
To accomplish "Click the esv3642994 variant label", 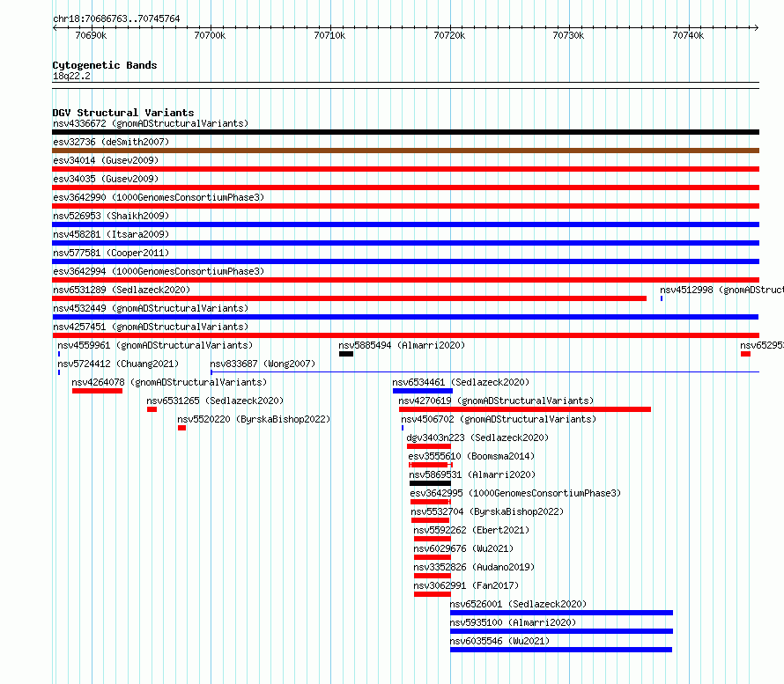I will [159, 271].
